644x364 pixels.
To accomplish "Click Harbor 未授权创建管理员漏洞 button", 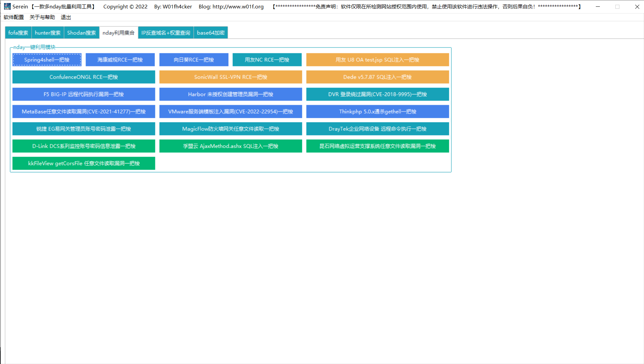I will tap(231, 94).
